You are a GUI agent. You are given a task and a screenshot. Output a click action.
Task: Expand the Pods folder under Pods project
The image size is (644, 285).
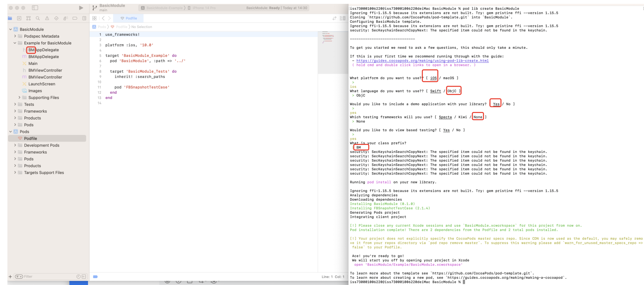15,159
